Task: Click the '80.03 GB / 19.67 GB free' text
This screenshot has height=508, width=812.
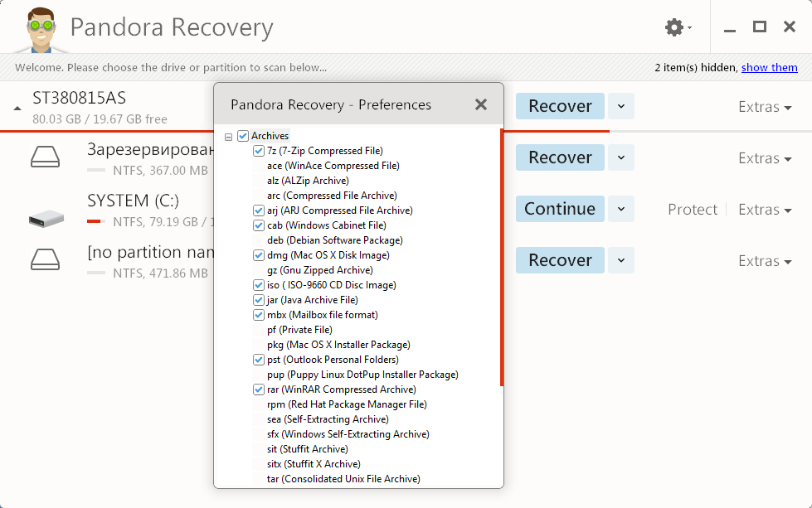Action: (x=100, y=119)
